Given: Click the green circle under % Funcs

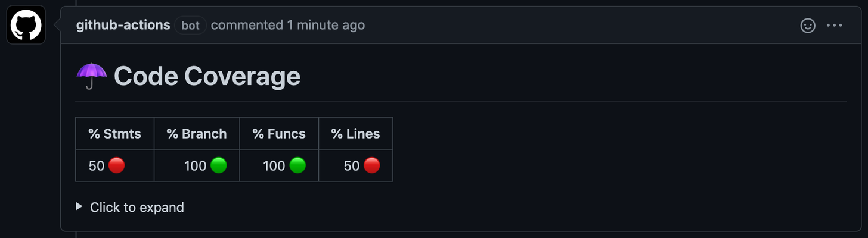Looking at the screenshot, I should tap(297, 165).
